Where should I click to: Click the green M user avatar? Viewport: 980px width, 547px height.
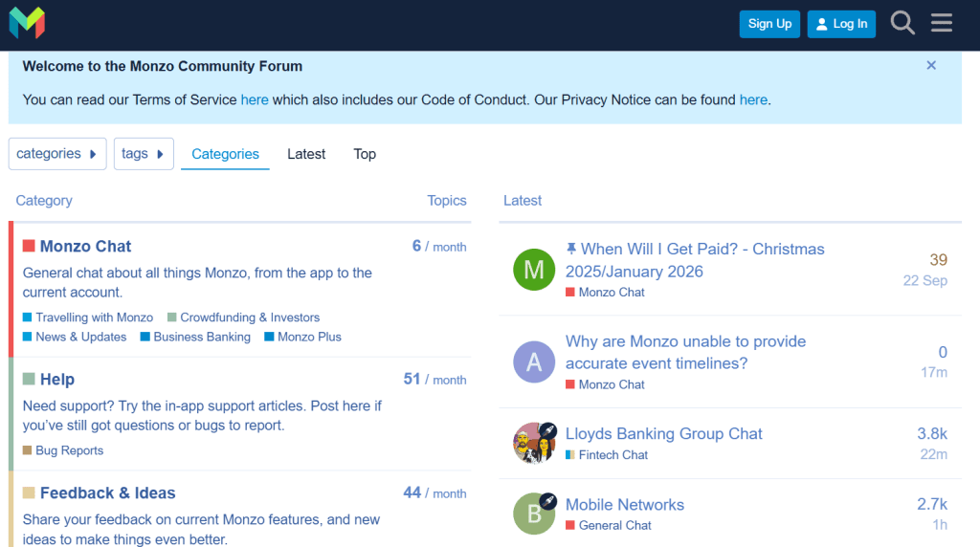point(534,270)
